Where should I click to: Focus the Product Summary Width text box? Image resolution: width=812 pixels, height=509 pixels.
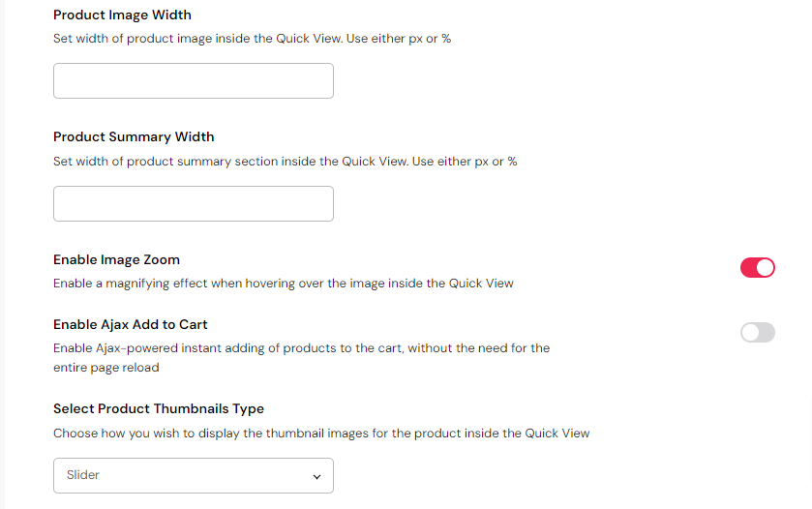[193, 204]
